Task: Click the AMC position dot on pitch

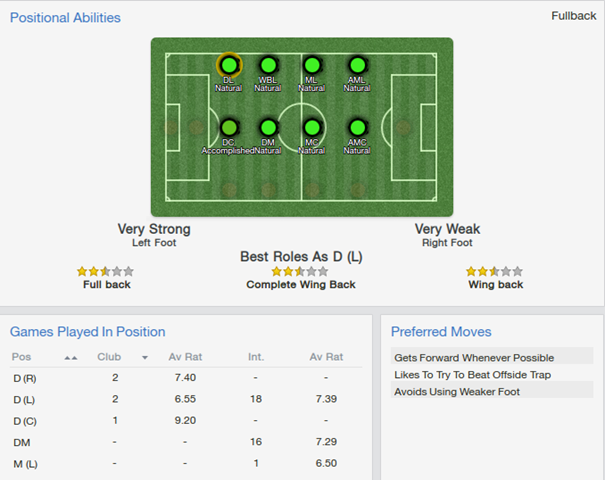Action: point(357,128)
